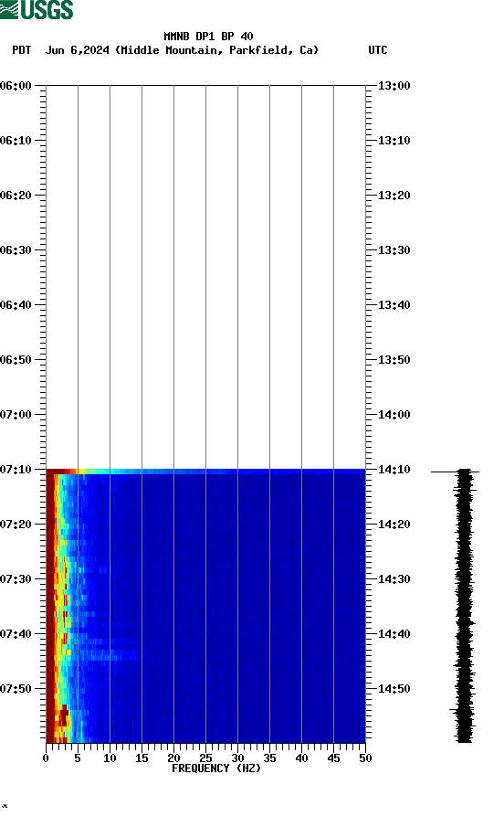Click the "20" frequency axis label
The width and height of the screenshot is (504, 816).
[x=173, y=758]
